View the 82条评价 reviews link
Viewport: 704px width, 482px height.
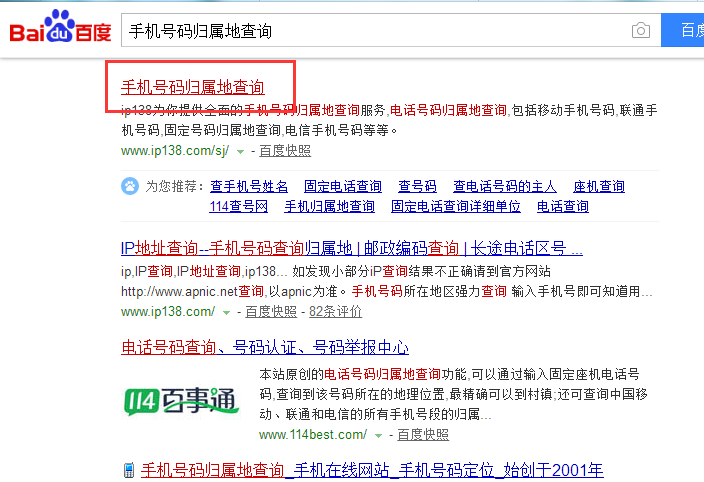(x=336, y=311)
